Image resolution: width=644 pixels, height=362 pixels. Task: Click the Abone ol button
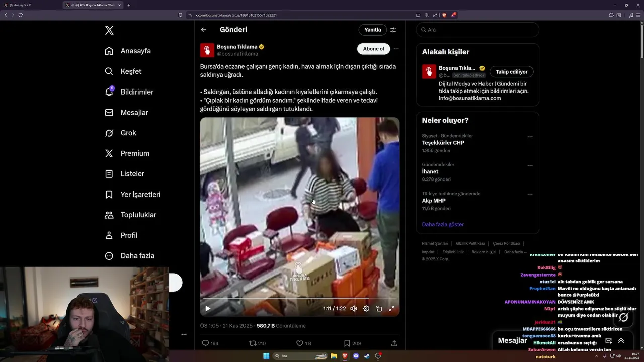coord(373,49)
